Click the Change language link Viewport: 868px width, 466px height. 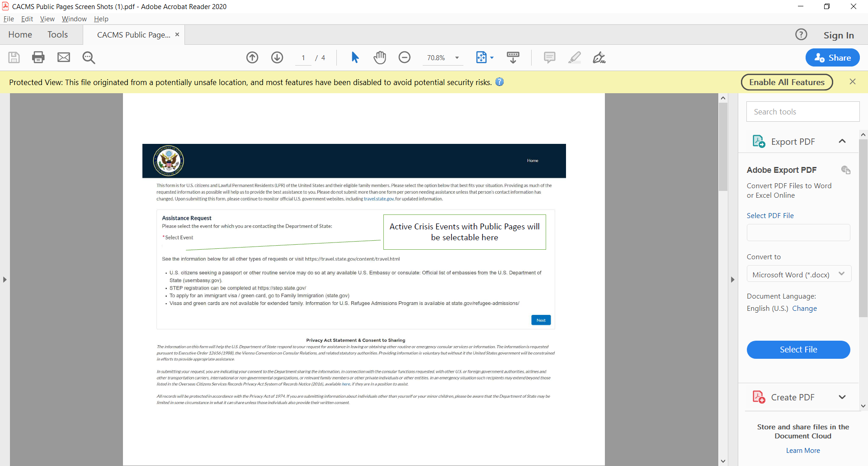pos(804,309)
